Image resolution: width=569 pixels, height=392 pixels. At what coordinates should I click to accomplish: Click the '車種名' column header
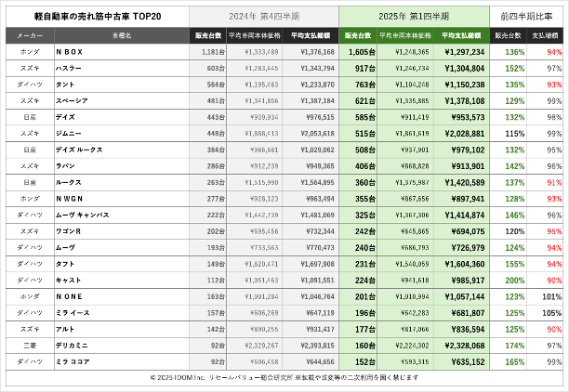(x=122, y=35)
